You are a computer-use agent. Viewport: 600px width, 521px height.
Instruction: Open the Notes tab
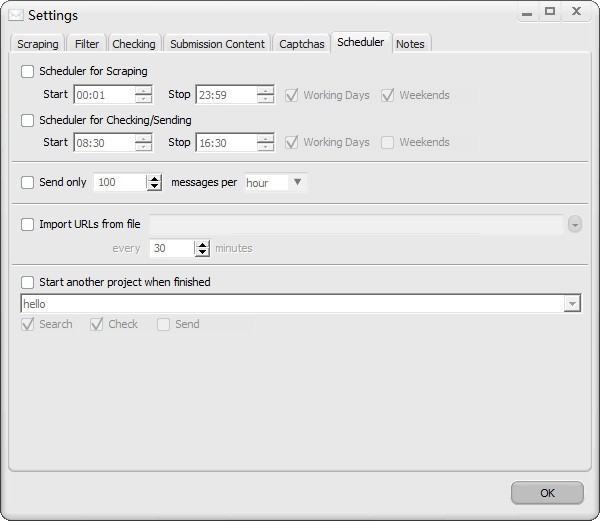(x=410, y=44)
